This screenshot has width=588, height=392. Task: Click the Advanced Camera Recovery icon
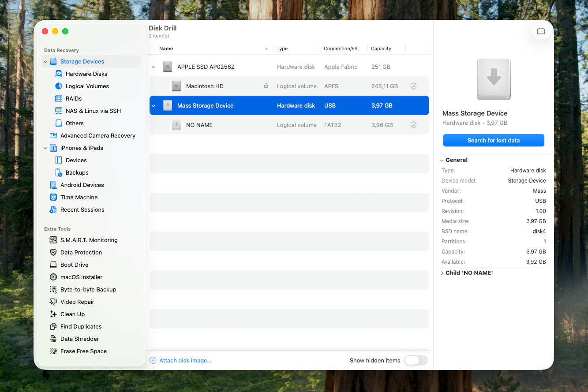[53, 135]
